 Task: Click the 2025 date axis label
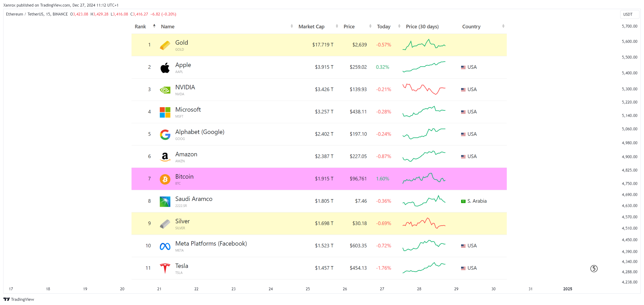567,289
